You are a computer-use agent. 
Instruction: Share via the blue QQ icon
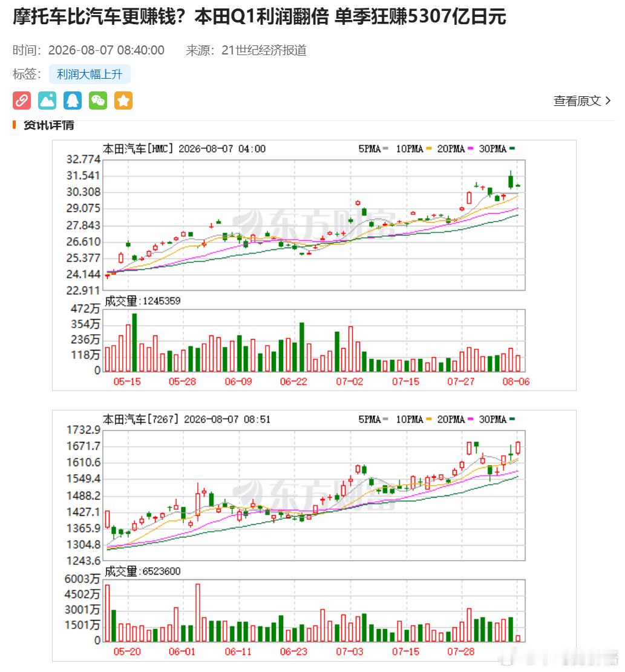73,100
